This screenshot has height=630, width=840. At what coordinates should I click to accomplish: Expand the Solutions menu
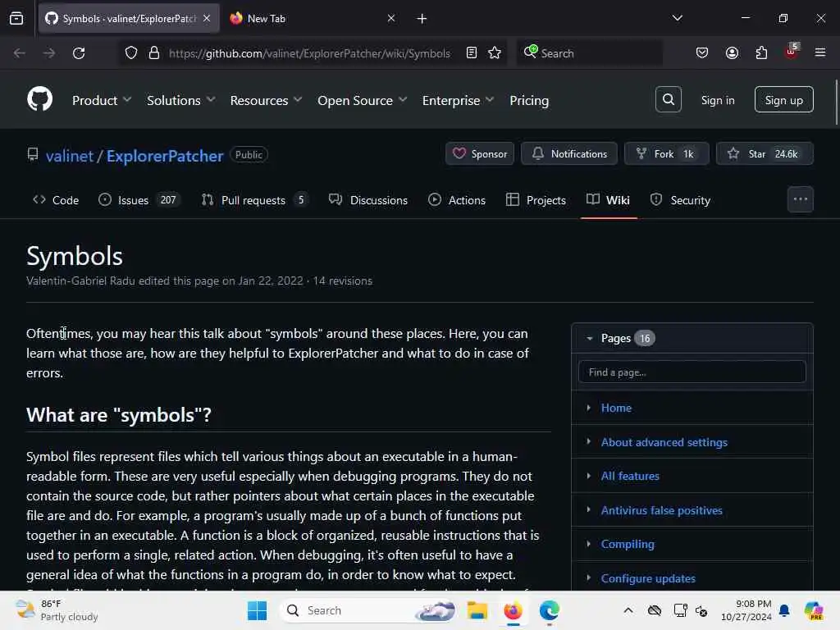(181, 100)
